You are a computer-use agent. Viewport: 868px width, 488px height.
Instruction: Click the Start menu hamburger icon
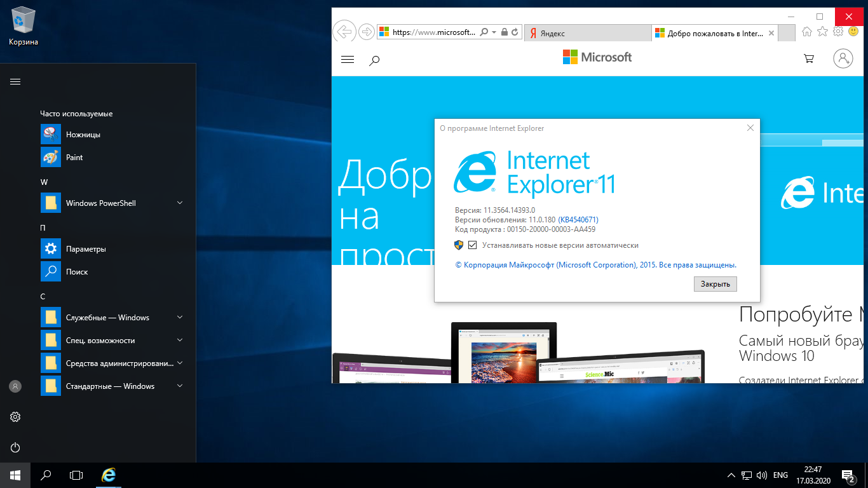[x=15, y=81]
